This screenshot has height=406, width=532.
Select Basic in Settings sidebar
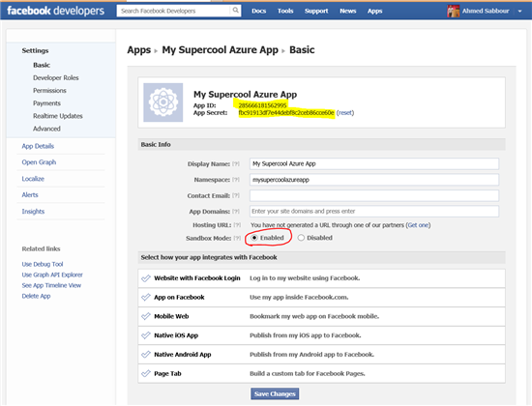click(42, 65)
